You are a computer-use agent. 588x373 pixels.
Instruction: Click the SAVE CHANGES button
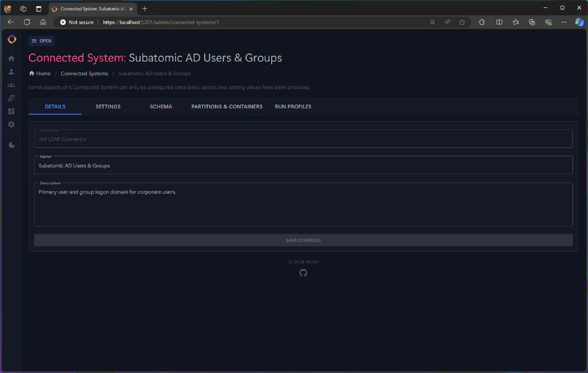point(303,240)
